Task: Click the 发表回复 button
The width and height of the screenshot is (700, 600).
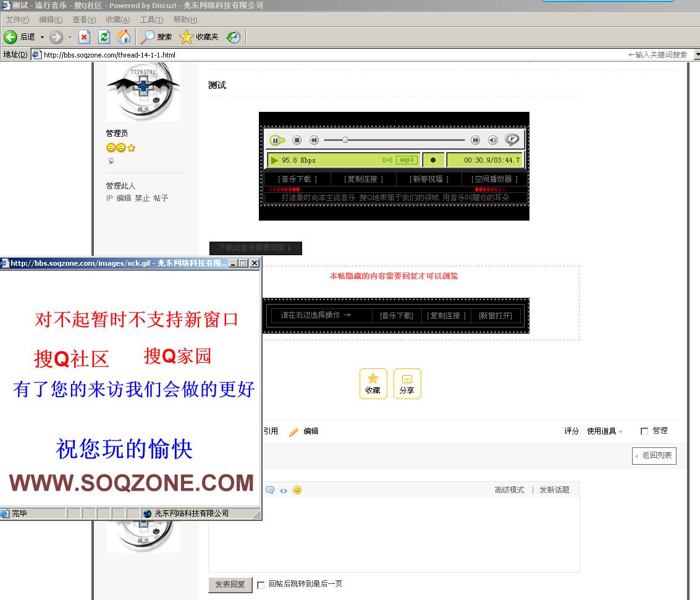Action: click(230, 585)
